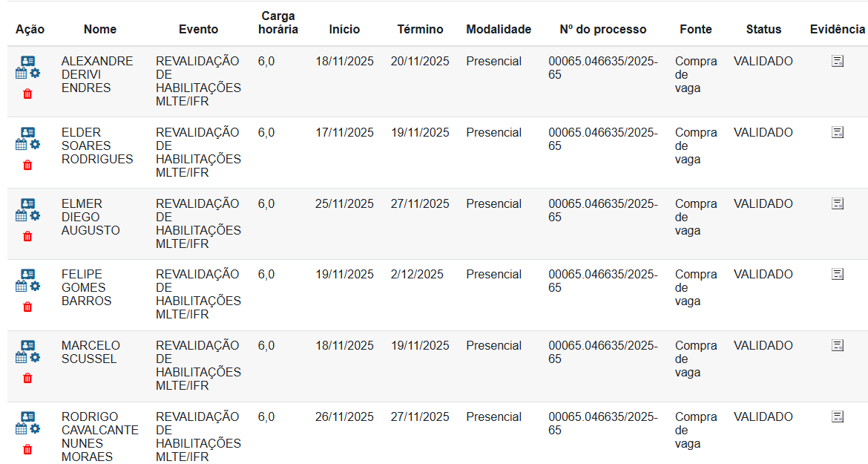868x464 pixels.
Task: View the evidence for Felipe Gomes Barros
Action: click(x=838, y=275)
